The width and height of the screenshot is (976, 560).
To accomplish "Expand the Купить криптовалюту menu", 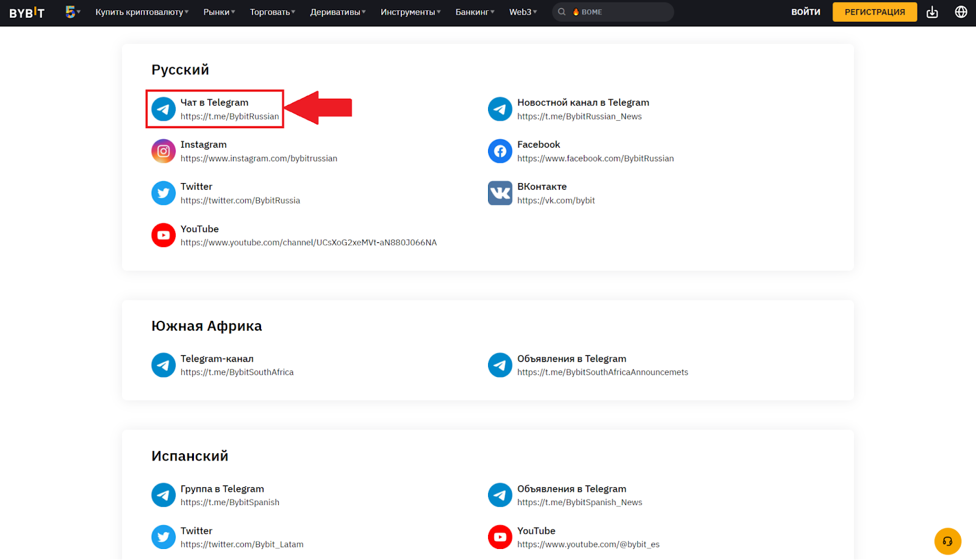I will (x=142, y=12).
